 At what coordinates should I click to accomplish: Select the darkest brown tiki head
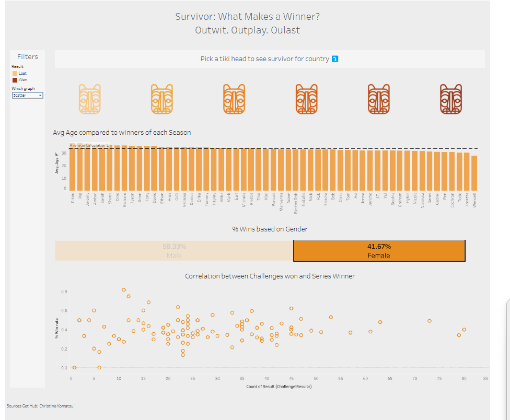coord(450,99)
